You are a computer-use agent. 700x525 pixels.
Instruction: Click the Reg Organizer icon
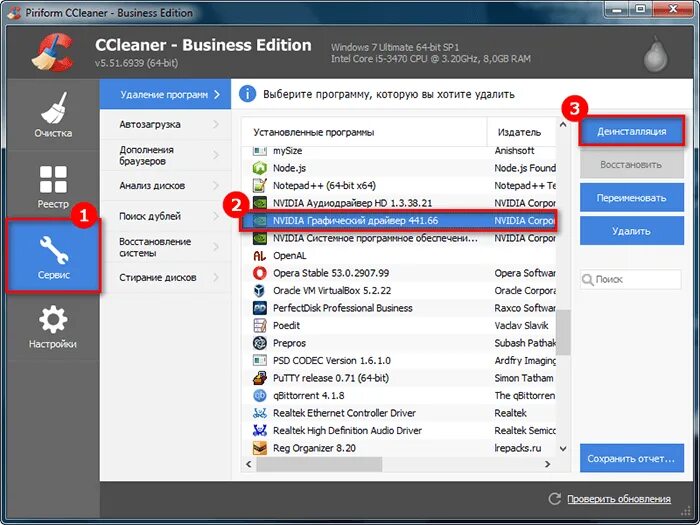[x=259, y=448]
